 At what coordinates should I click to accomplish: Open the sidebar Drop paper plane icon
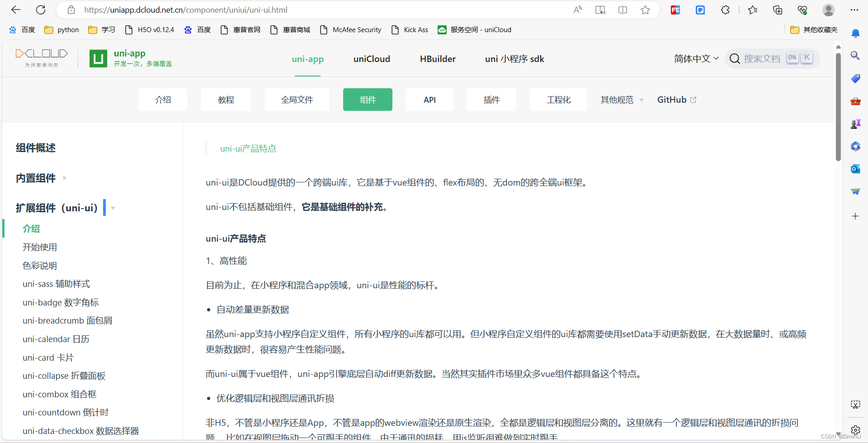pyautogui.click(x=855, y=191)
